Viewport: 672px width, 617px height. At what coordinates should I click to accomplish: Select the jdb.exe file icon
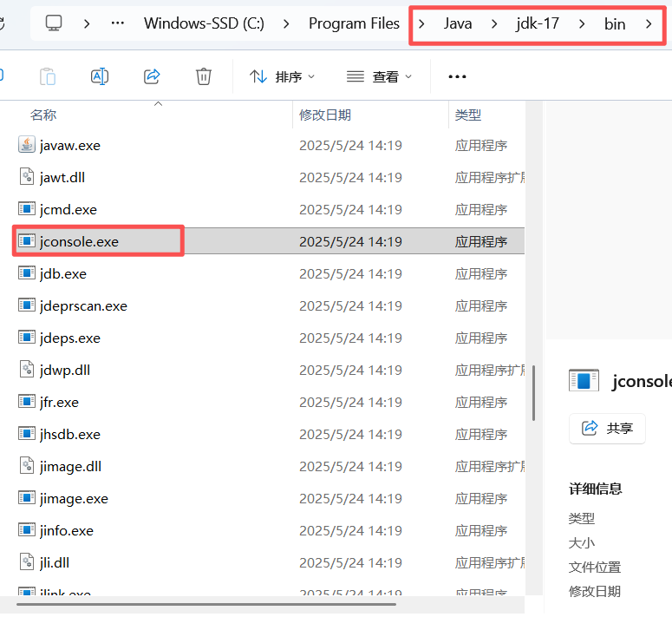tap(27, 273)
